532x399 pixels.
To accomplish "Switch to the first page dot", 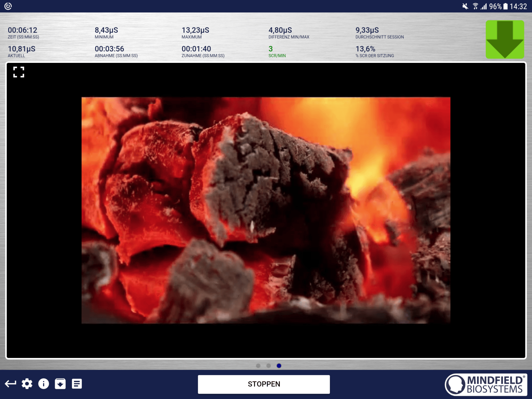I will (259, 366).
